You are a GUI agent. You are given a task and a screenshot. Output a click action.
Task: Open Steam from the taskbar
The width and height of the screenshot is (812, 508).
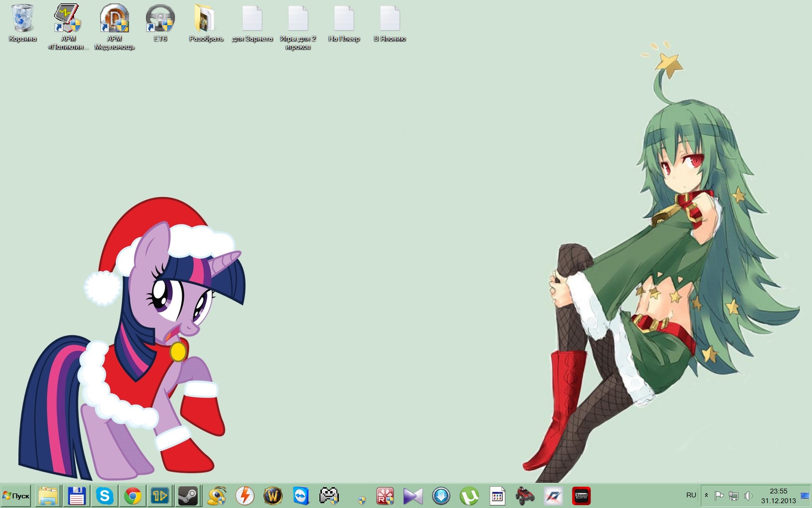point(188,496)
